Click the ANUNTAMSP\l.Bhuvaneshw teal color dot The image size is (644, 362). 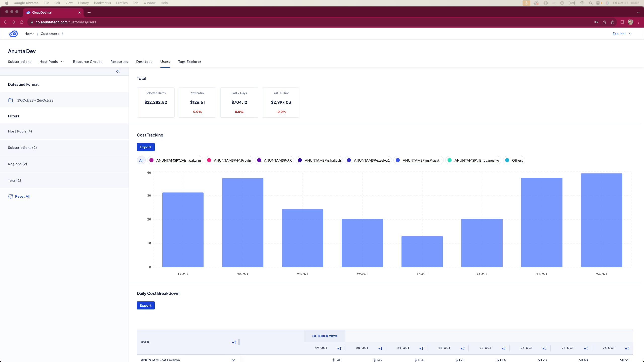coord(450,160)
